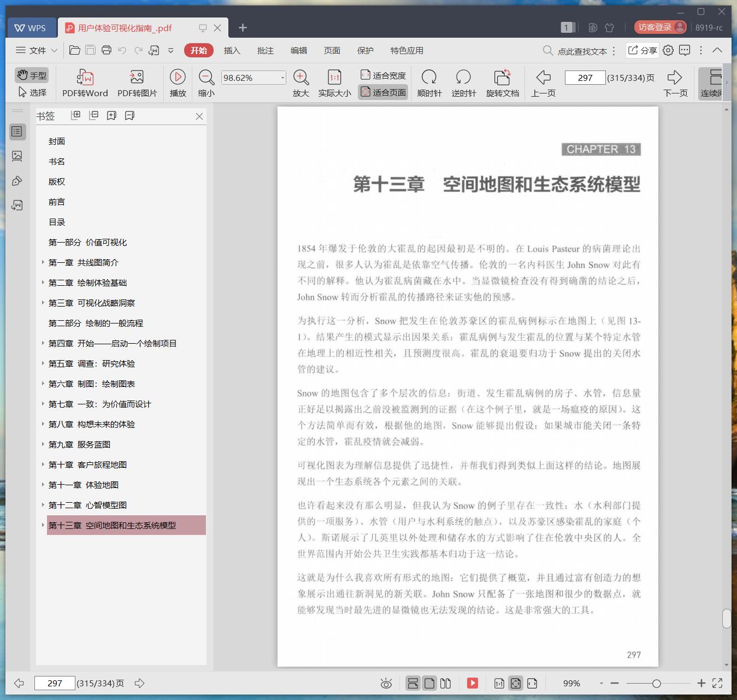
Task: Start slideshow with Play button
Action: tap(178, 83)
